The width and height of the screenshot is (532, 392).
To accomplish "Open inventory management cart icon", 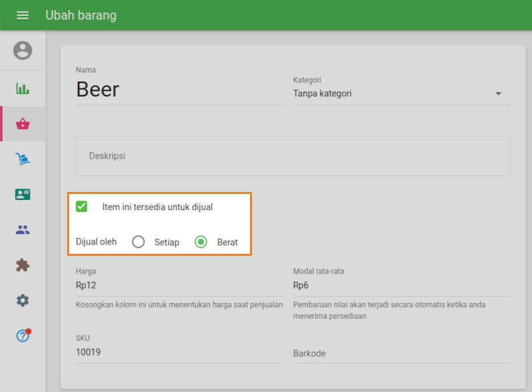I will tap(23, 159).
